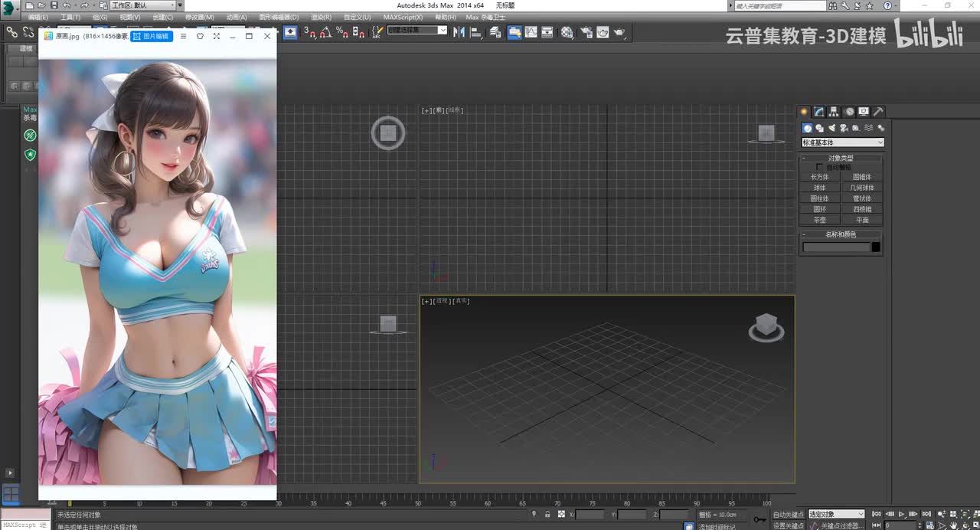Open the 帮助(H) menu
The width and height of the screenshot is (980, 530).
tap(446, 17)
